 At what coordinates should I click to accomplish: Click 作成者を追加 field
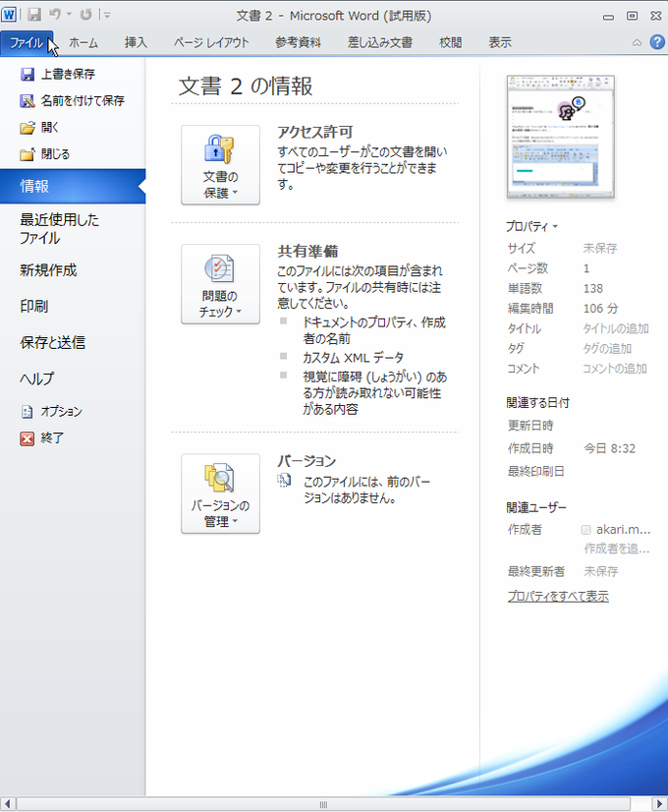pyautogui.click(x=617, y=549)
